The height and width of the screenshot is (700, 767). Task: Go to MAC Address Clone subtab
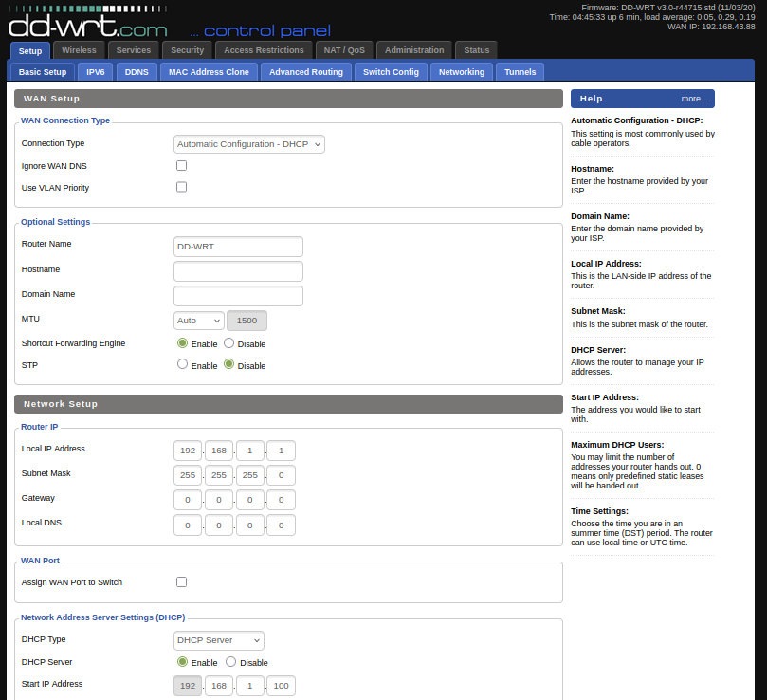209,72
